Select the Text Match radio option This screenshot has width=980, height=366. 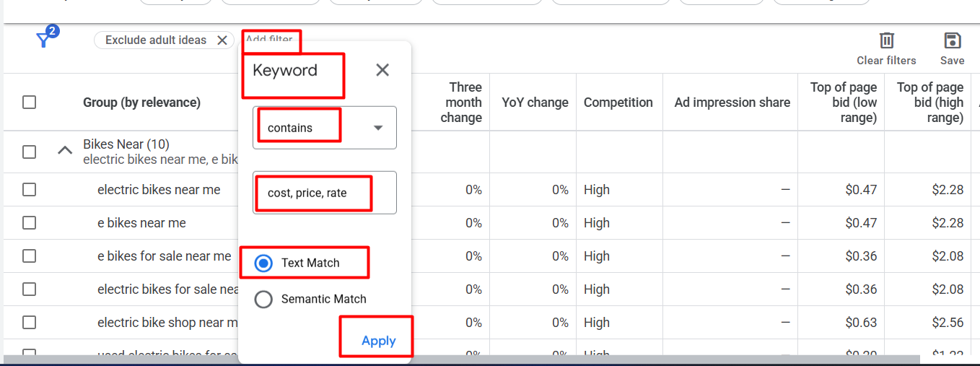coord(264,263)
